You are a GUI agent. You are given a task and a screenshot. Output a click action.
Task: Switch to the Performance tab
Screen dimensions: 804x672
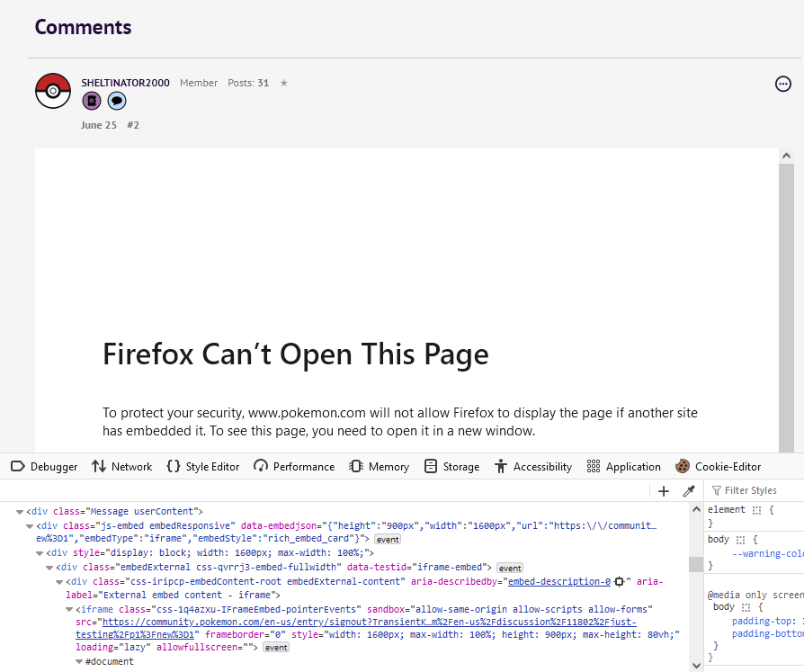point(294,466)
